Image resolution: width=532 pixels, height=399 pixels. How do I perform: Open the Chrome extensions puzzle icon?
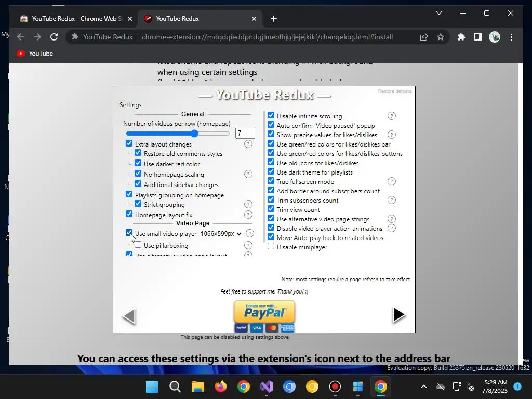tap(461, 37)
